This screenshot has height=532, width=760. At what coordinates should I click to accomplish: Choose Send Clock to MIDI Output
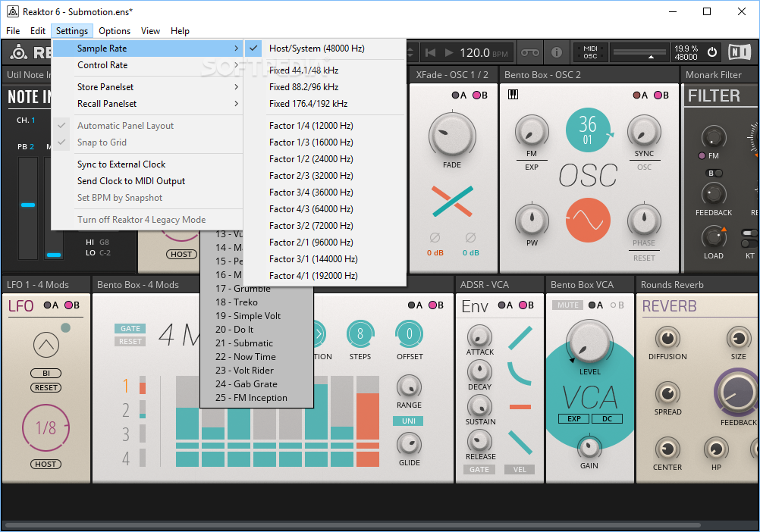click(147, 181)
